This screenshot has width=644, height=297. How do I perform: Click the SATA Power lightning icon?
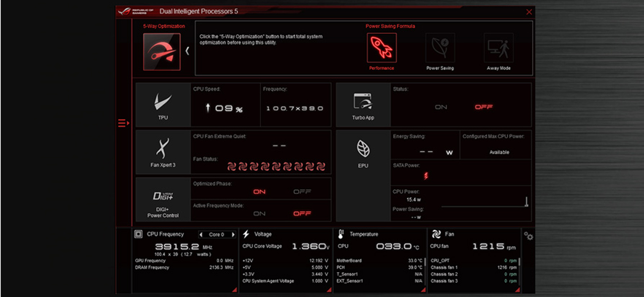pyautogui.click(x=426, y=176)
